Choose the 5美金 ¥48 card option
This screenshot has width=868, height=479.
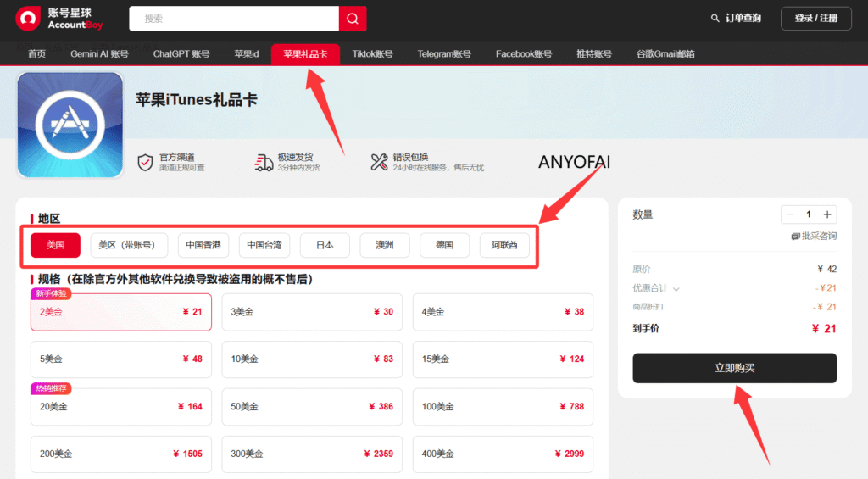point(121,359)
